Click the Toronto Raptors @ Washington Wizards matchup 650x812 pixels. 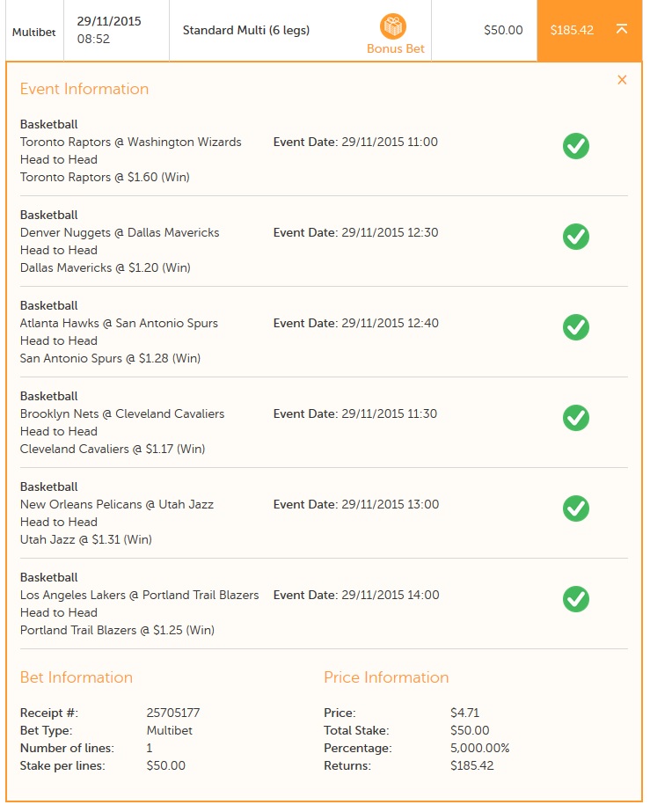tap(131, 142)
